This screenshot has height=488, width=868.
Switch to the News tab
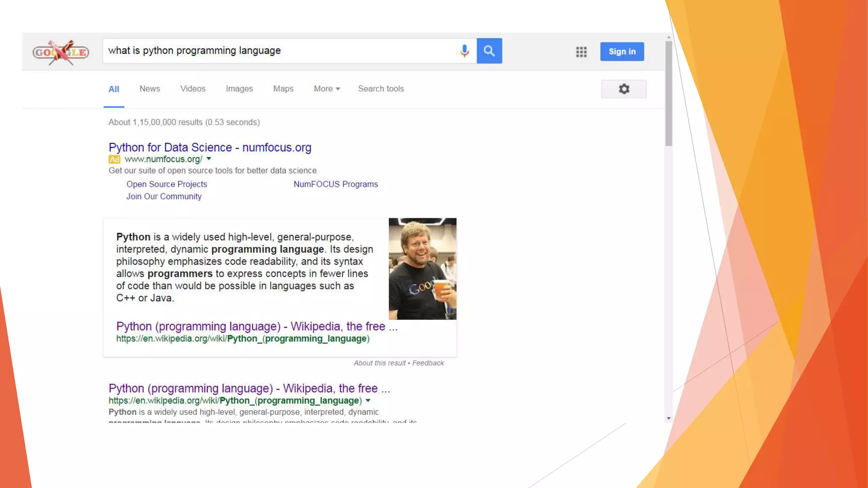(x=150, y=89)
